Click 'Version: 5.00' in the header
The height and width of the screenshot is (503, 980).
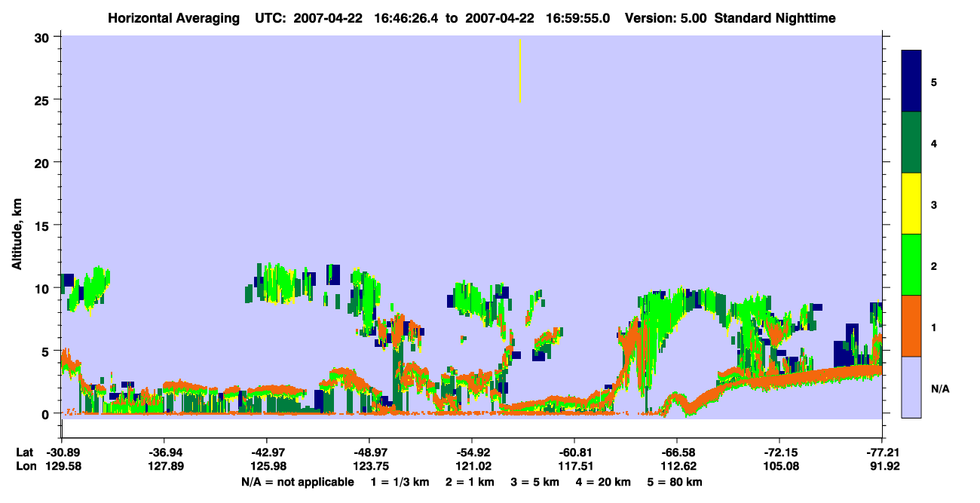[x=664, y=17]
